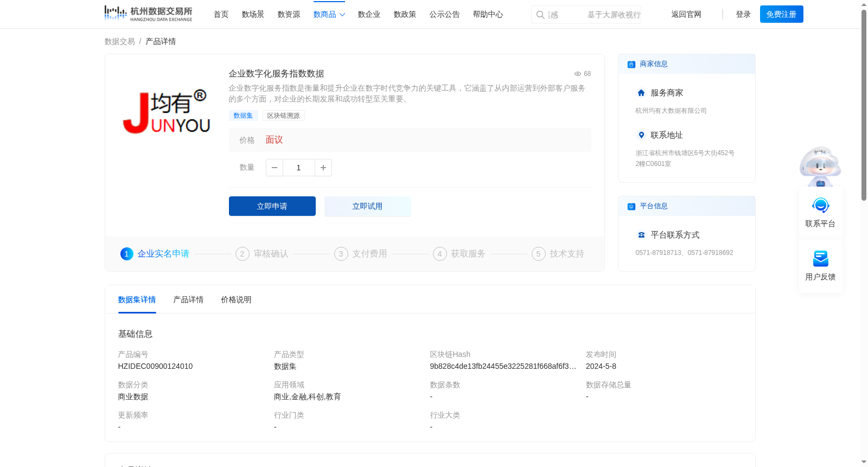Image resolution: width=868 pixels, height=467 pixels.
Task: Click the 区块链溯源 tag
Action: click(284, 116)
